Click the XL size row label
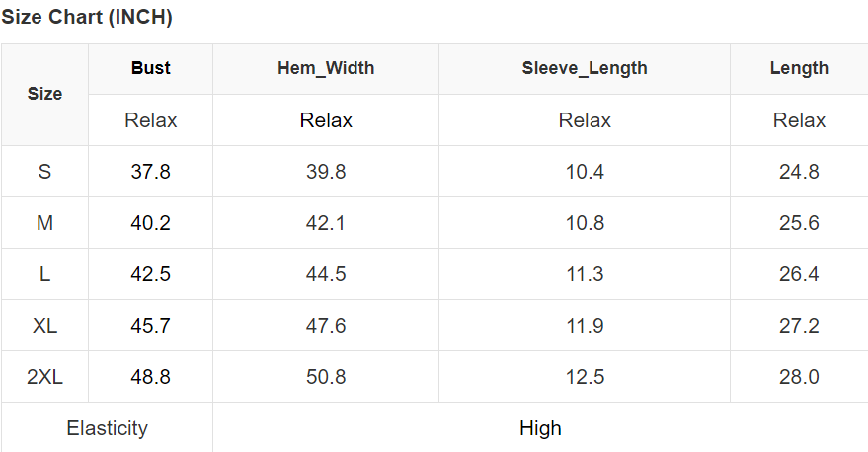The image size is (868, 452). 44,326
